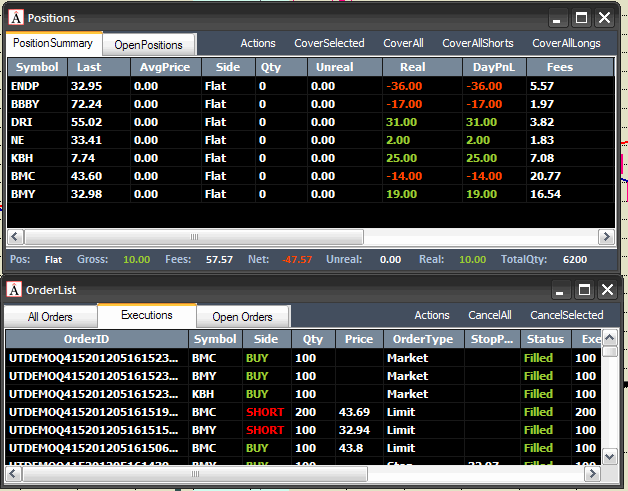This screenshot has width=628, height=491.
Task: Sort positions by the Fees column header
Action: click(x=570, y=67)
